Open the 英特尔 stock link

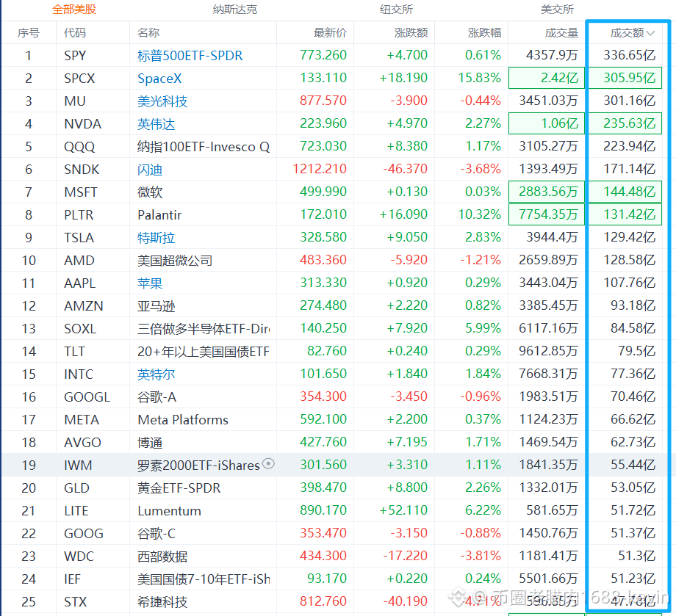pos(156,374)
